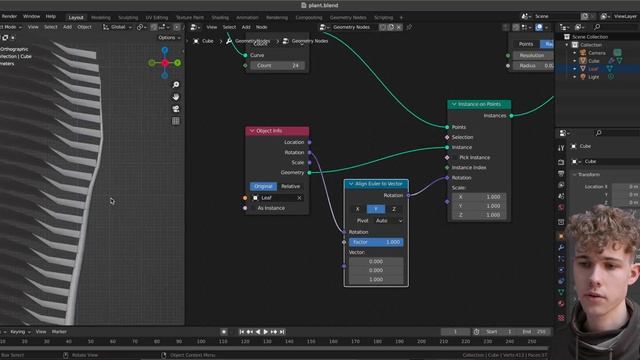Toggle As Instance in Object Info node

[x=271, y=208]
